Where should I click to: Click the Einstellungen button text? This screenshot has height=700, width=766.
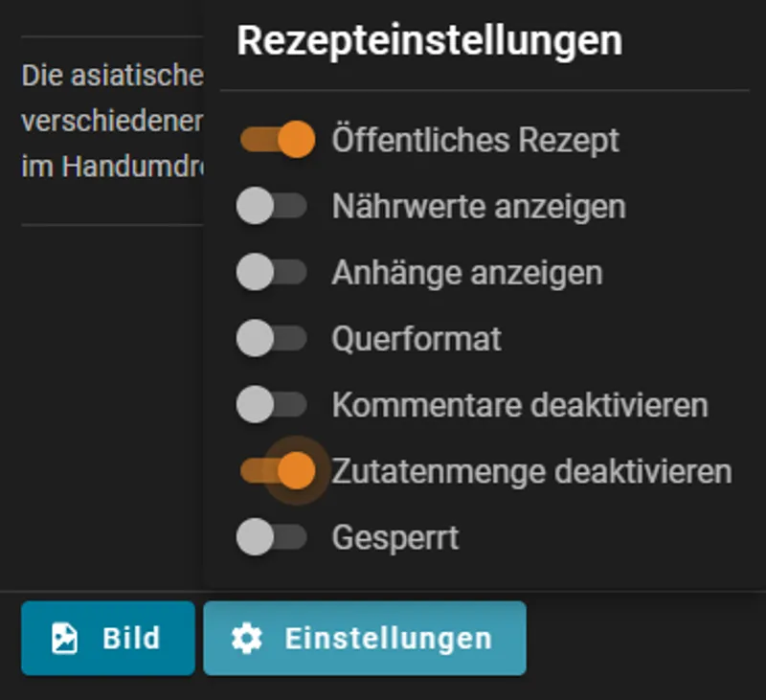point(388,639)
